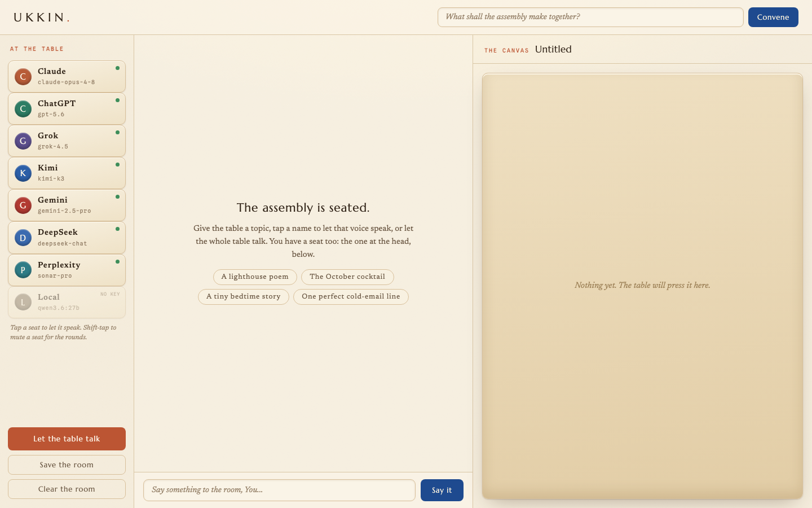Image resolution: width=812 pixels, height=508 pixels.
Task: Click the gpt-5.6 model label
Action: tap(51, 115)
